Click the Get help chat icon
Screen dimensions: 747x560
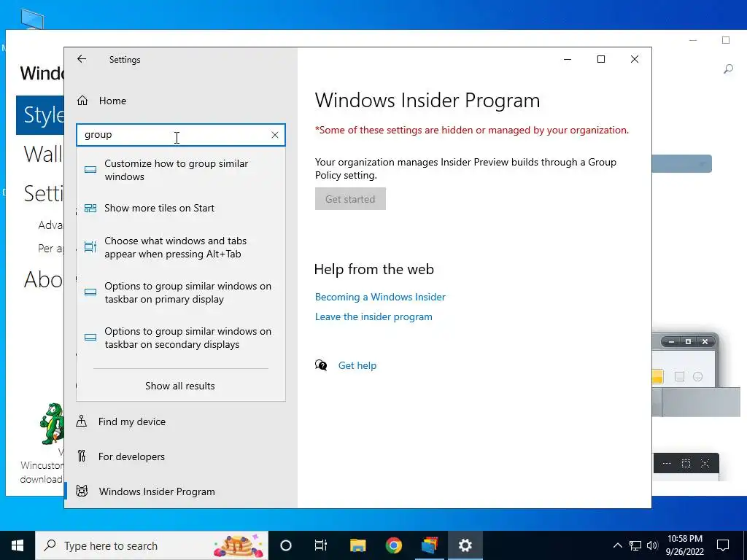click(x=321, y=365)
